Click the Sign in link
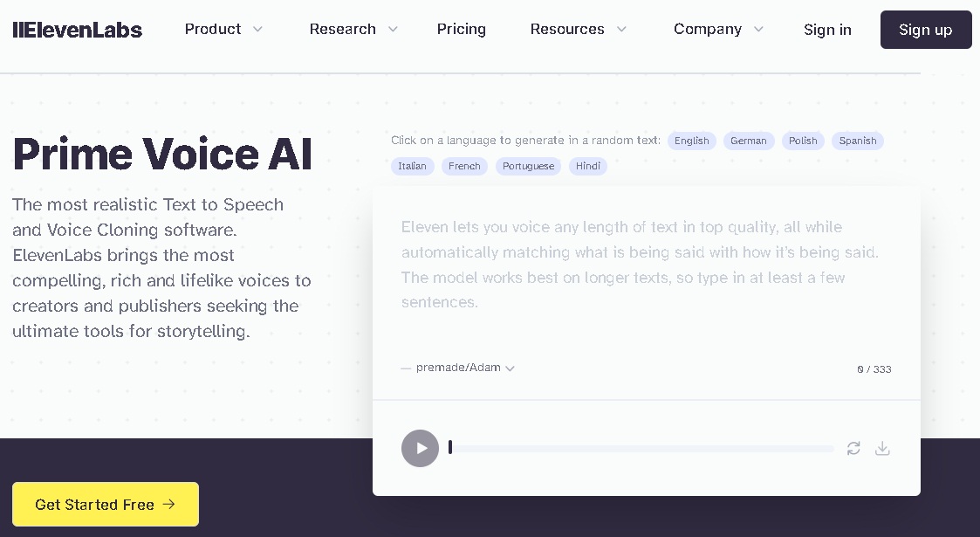The height and width of the screenshot is (537, 980). tap(827, 30)
